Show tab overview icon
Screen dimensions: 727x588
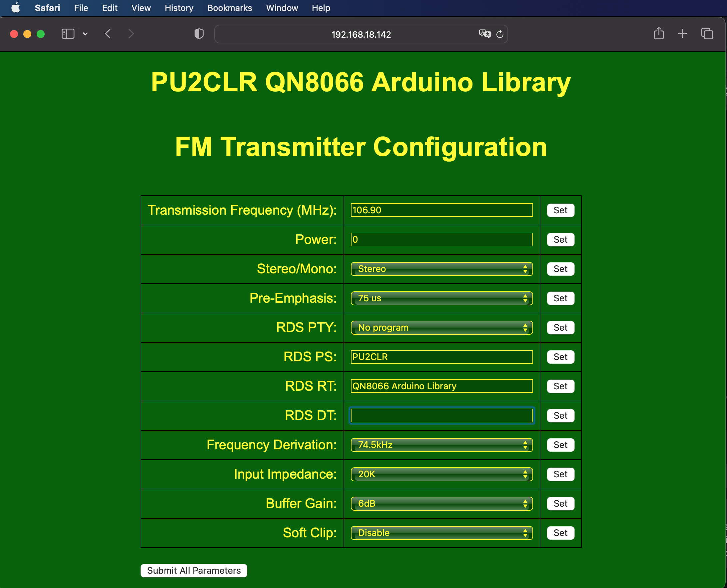[707, 34]
